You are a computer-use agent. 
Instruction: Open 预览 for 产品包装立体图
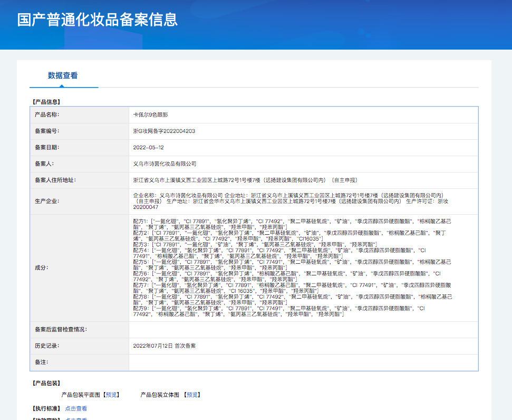click(192, 395)
